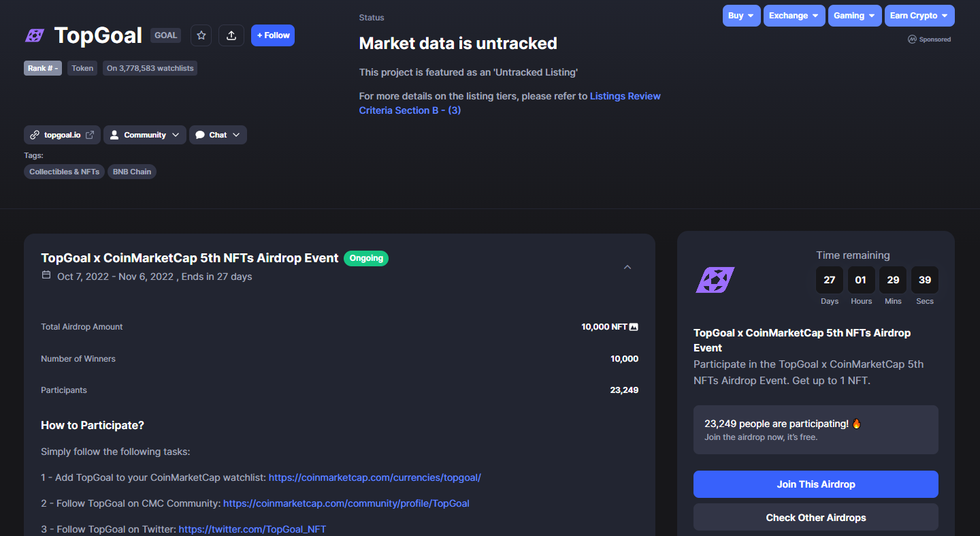980x536 pixels.
Task: Open the Earn Crypto dropdown menu
Action: pyautogui.click(x=919, y=16)
